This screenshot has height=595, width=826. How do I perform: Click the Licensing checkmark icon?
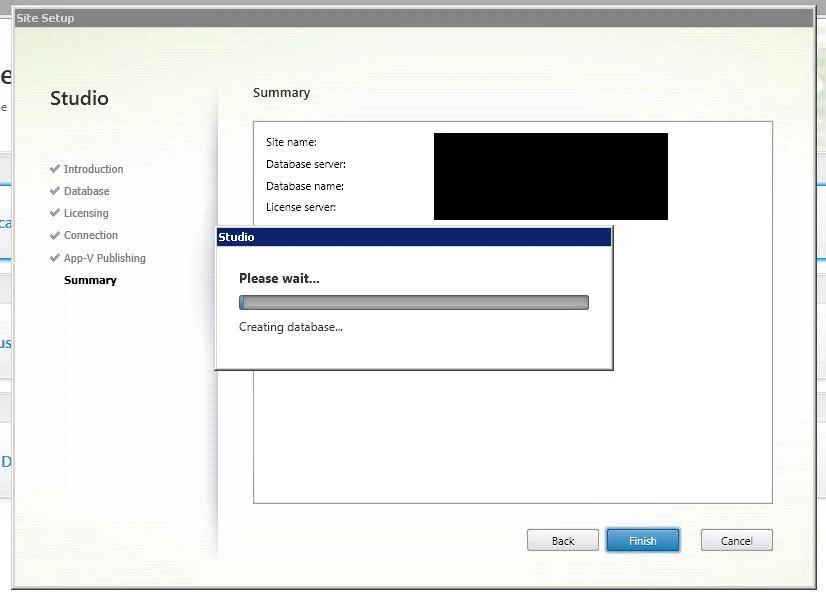[x=55, y=213]
